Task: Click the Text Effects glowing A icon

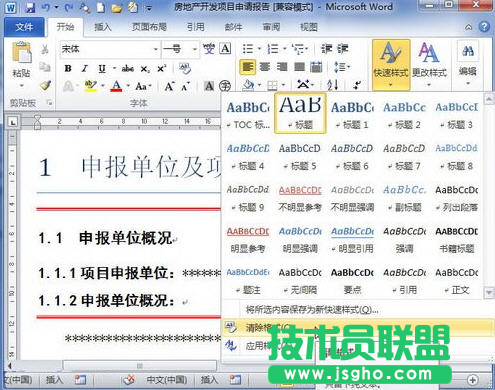Action: tap(68, 86)
